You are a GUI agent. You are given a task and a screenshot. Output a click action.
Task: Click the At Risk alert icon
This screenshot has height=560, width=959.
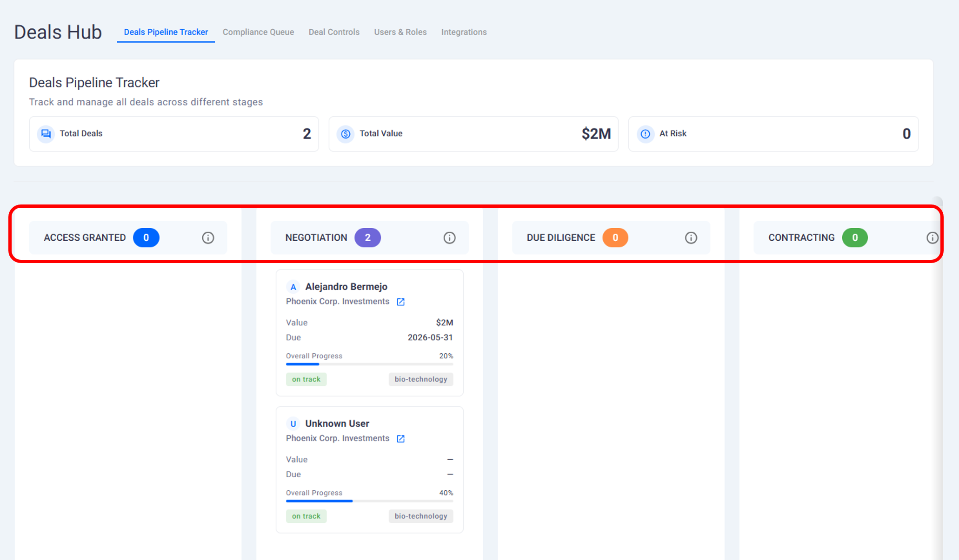pyautogui.click(x=645, y=134)
